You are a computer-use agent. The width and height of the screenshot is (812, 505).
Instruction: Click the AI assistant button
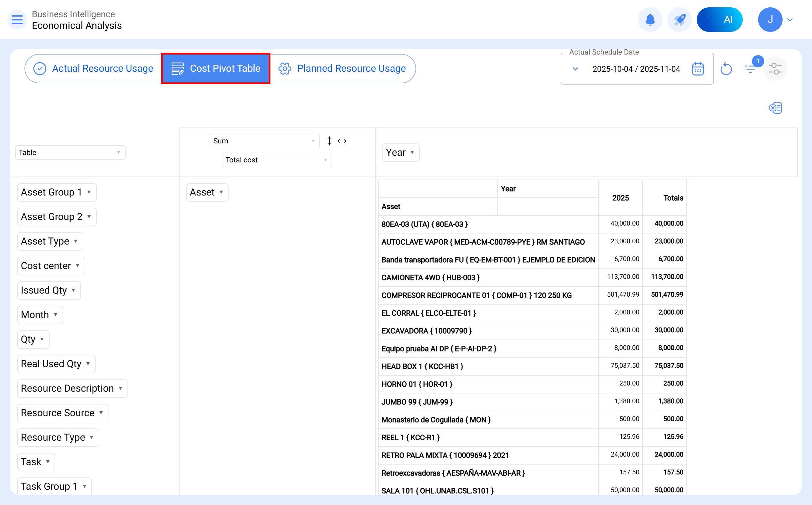719,20
